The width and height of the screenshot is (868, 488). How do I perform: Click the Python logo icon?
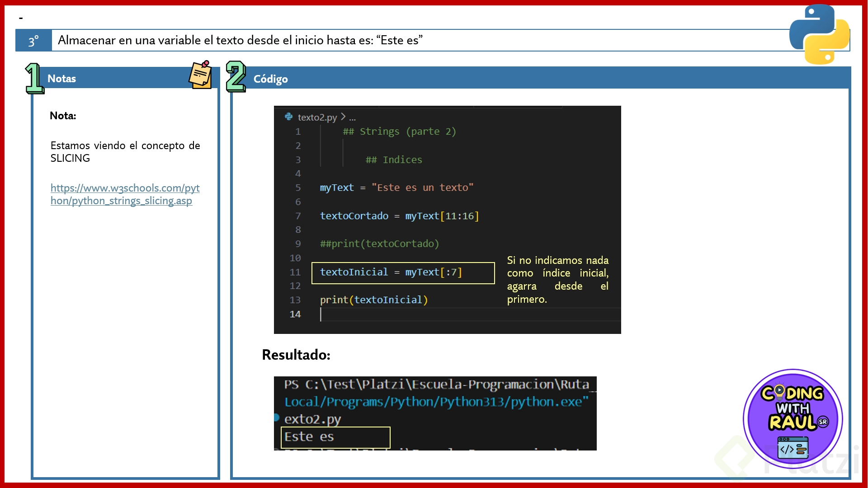tap(819, 35)
